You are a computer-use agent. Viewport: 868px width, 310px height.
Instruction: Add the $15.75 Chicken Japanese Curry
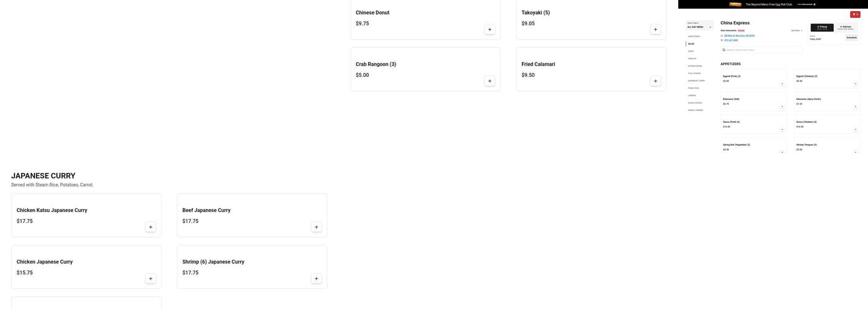[150, 278]
